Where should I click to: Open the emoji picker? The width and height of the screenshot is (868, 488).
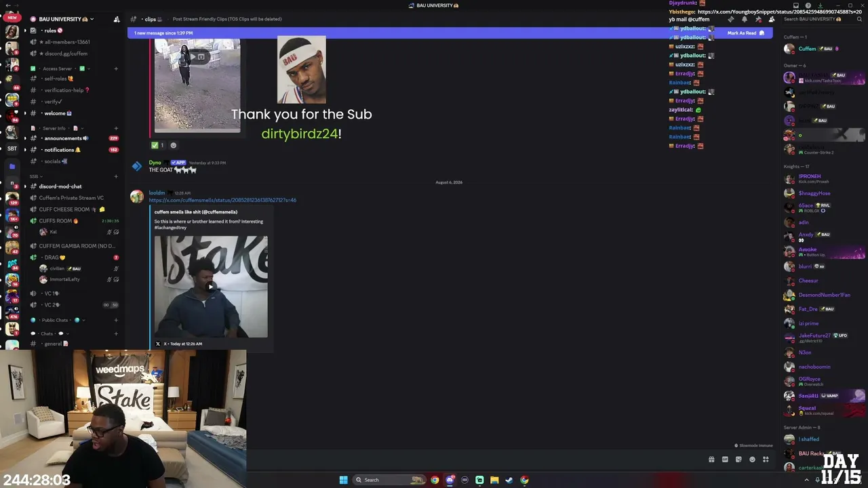pos(752,460)
